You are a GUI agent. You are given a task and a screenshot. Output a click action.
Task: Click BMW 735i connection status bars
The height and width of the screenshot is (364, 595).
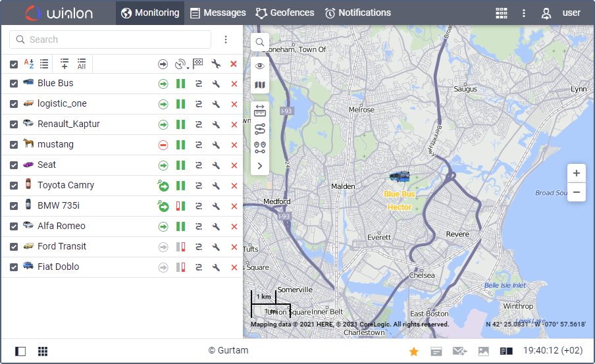[180, 206]
